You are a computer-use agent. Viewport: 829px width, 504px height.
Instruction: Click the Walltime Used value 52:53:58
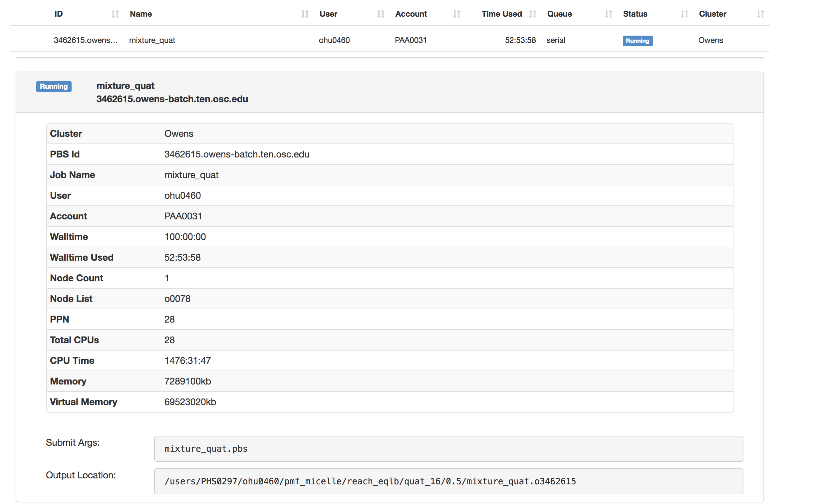point(182,257)
